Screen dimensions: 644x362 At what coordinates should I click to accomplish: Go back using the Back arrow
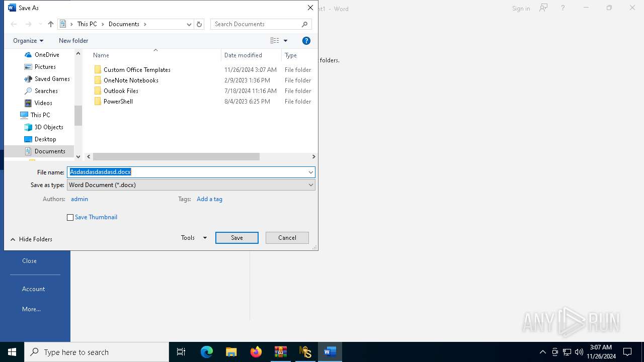tap(14, 24)
